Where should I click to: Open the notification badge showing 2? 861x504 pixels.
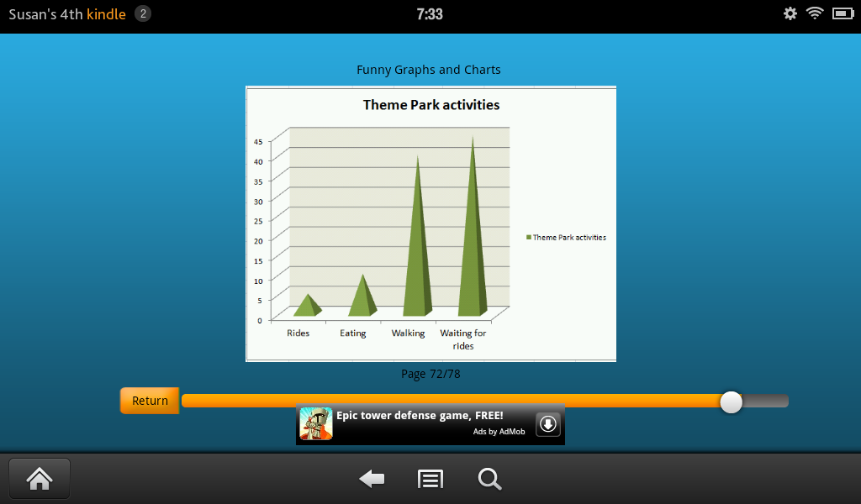pyautogui.click(x=141, y=13)
